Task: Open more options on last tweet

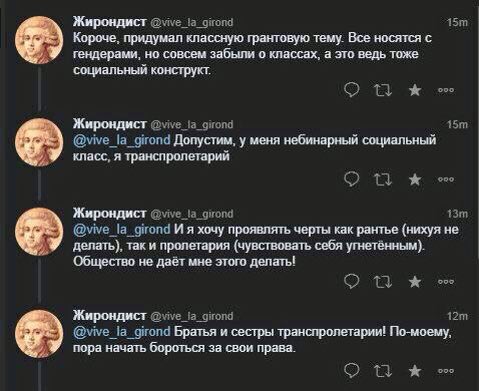Action: click(446, 371)
